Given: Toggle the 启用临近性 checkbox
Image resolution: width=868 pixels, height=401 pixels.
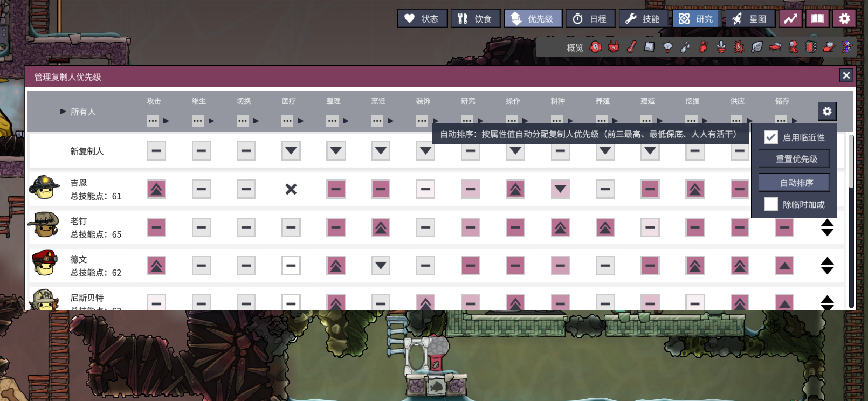Looking at the screenshot, I should pyautogui.click(x=771, y=137).
